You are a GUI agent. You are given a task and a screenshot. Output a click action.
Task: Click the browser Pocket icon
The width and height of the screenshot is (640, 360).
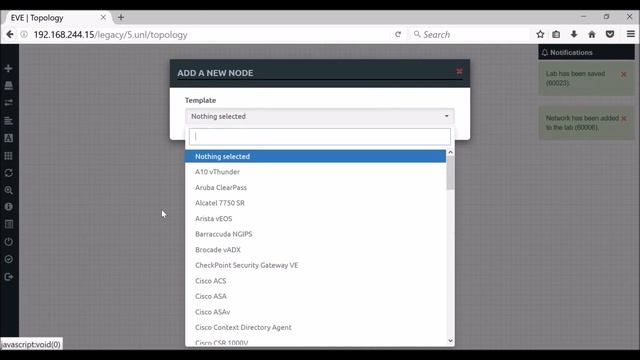click(610, 34)
